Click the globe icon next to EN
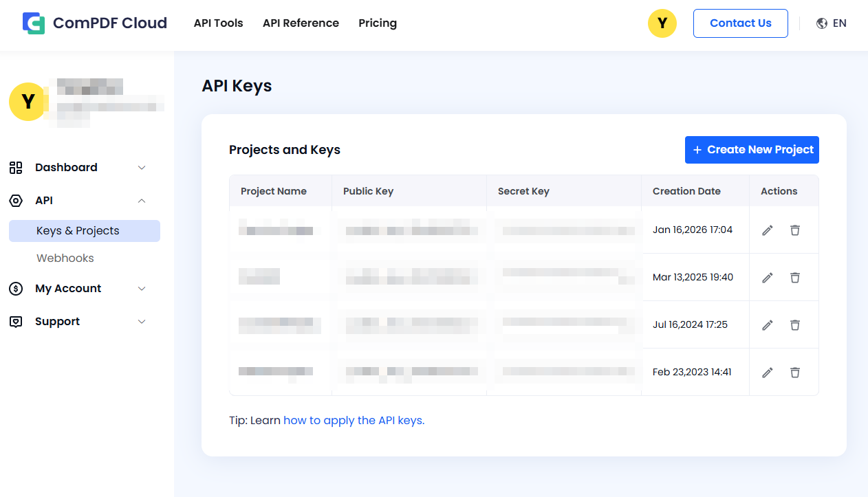 pyautogui.click(x=821, y=23)
